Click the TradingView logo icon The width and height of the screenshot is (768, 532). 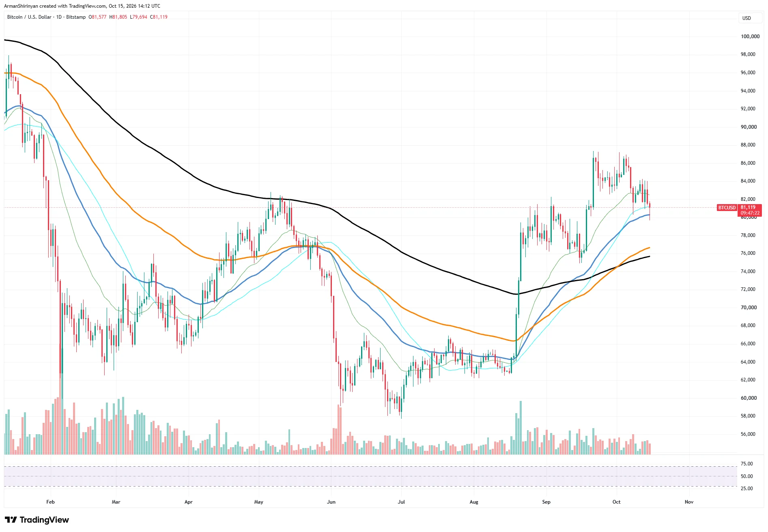11,520
